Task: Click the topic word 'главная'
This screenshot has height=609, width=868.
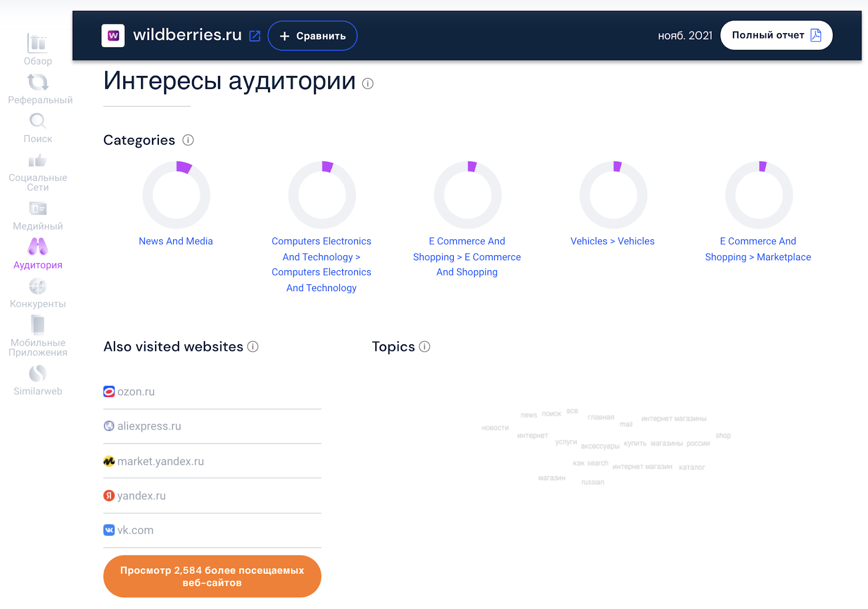Action: pyautogui.click(x=601, y=417)
